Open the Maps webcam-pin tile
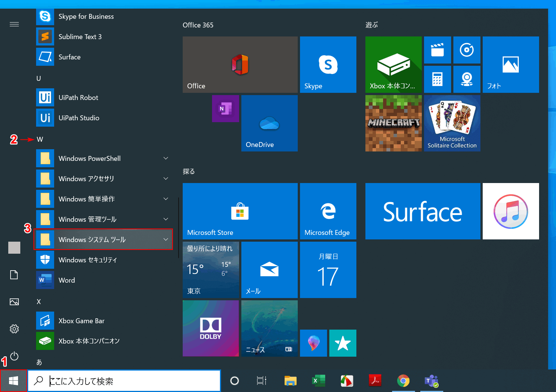This screenshot has height=392, width=556. pyautogui.click(x=467, y=79)
